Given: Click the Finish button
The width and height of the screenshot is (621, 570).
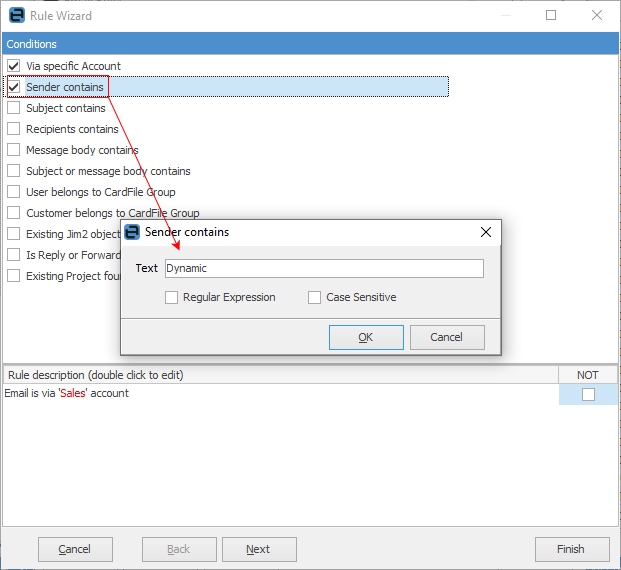Looking at the screenshot, I should coord(572,549).
